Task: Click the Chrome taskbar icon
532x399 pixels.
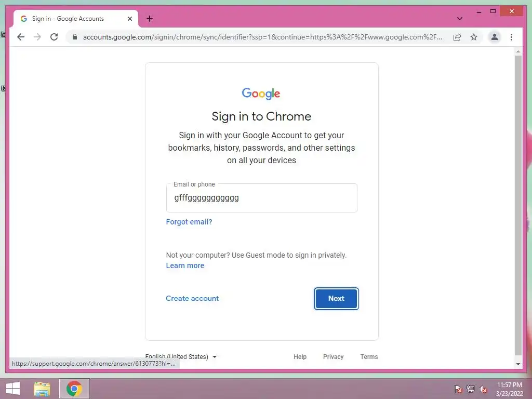Action: 74,389
